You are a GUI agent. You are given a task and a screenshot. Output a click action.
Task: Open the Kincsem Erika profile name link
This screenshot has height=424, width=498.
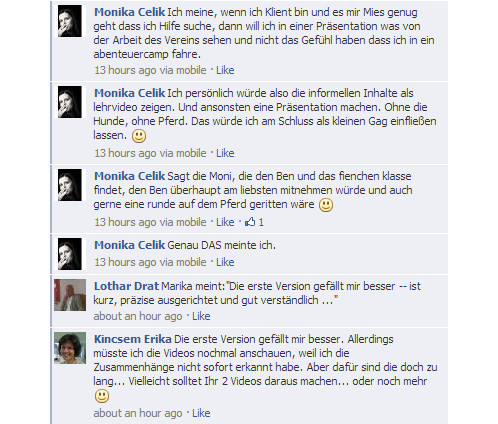pos(133,339)
